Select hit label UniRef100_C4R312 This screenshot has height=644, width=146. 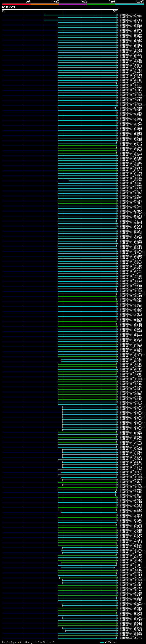(x=131, y=128)
